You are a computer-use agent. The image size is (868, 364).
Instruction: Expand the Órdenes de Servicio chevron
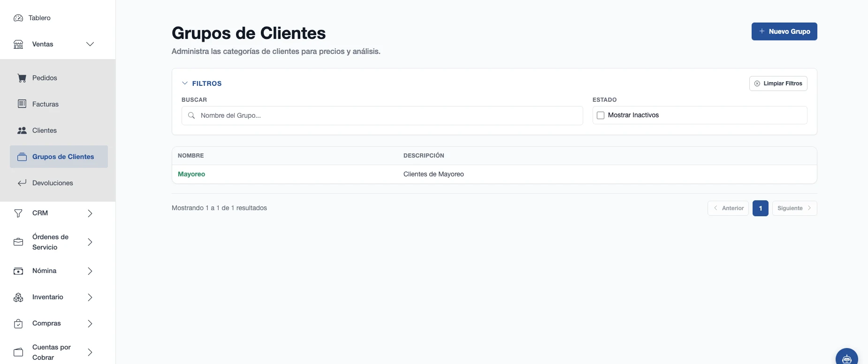click(90, 242)
